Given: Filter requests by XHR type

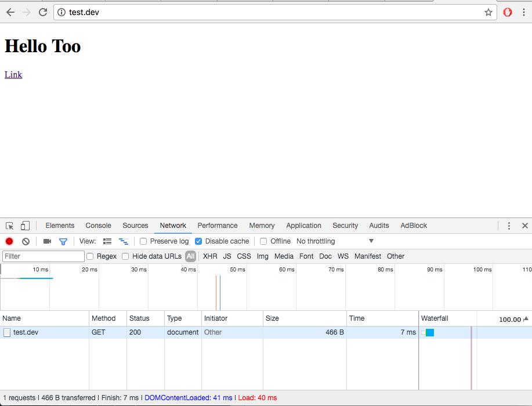Looking at the screenshot, I should pos(210,256).
